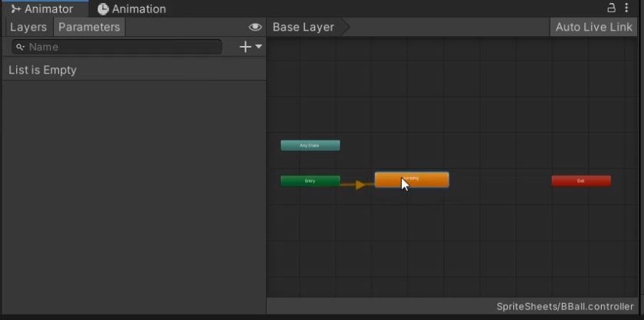Open the three-dot window options menu
Screen dimensions: 644x320
[627, 8]
